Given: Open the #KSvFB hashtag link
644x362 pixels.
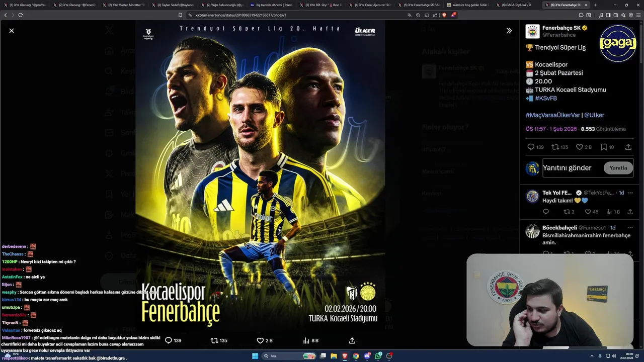Looking at the screenshot, I should [x=546, y=98].
